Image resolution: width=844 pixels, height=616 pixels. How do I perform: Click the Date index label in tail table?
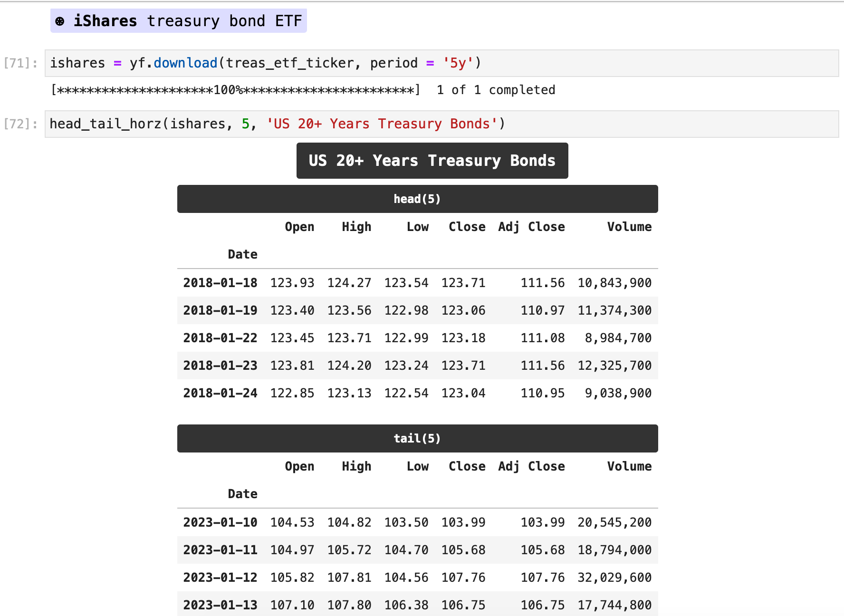242,494
